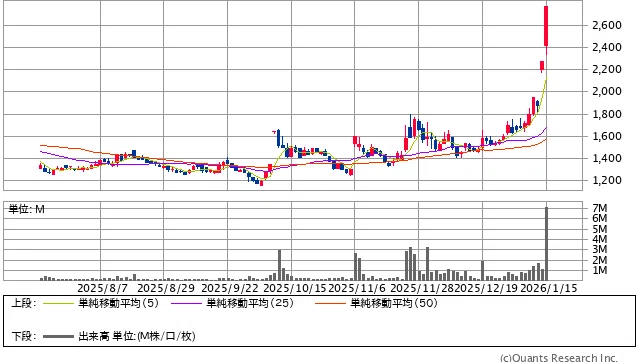
Task: Click the 1,400 price axis label
Action: (x=607, y=158)
